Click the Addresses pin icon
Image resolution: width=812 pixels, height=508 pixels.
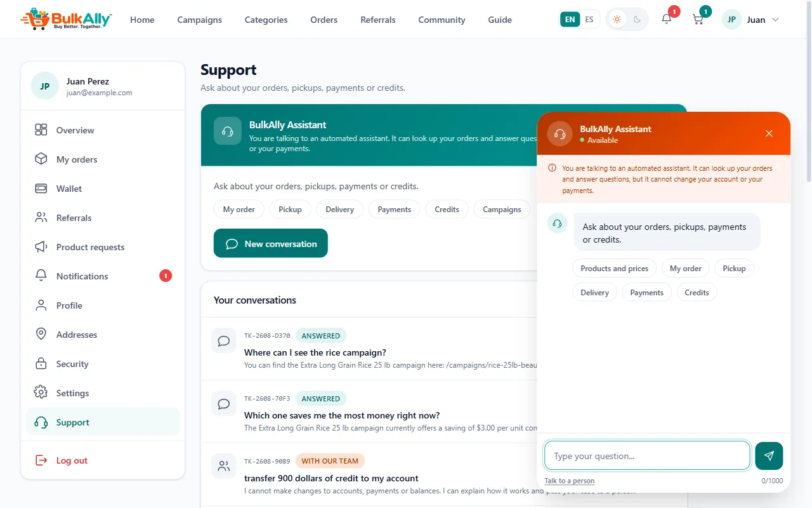pyautogui.click(x=41, y=335)
